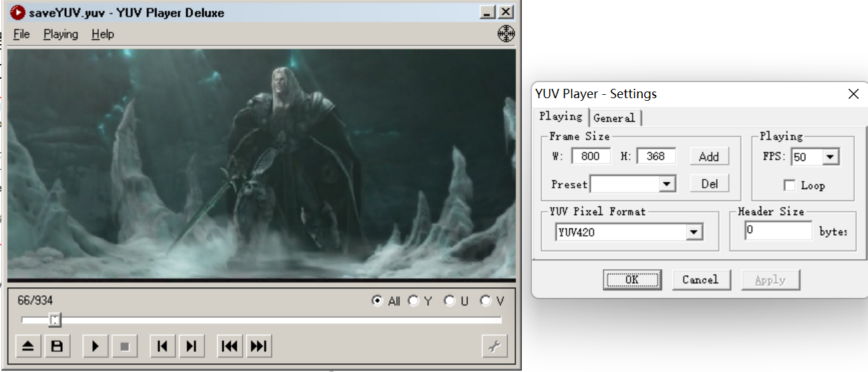Open the YUV Pixel Format dropdown
Viewport: 868px width, 372px height.
(x=694, y=232)
